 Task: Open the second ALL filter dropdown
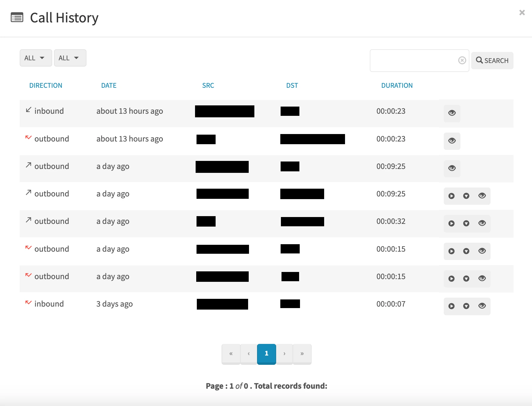[70, 58]
